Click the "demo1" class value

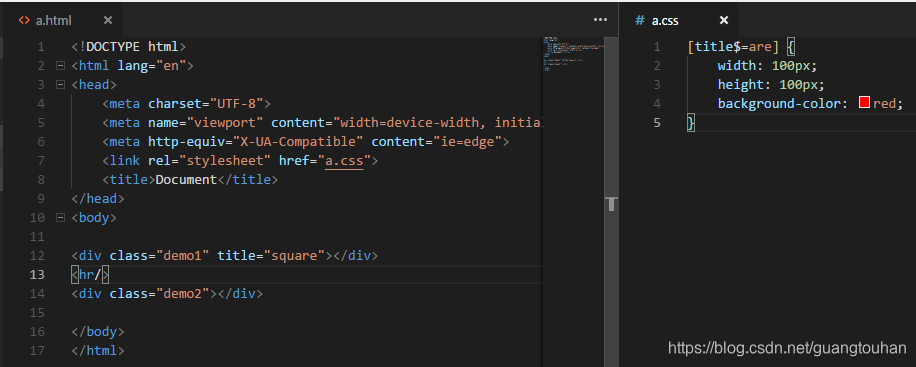(183, 256)
